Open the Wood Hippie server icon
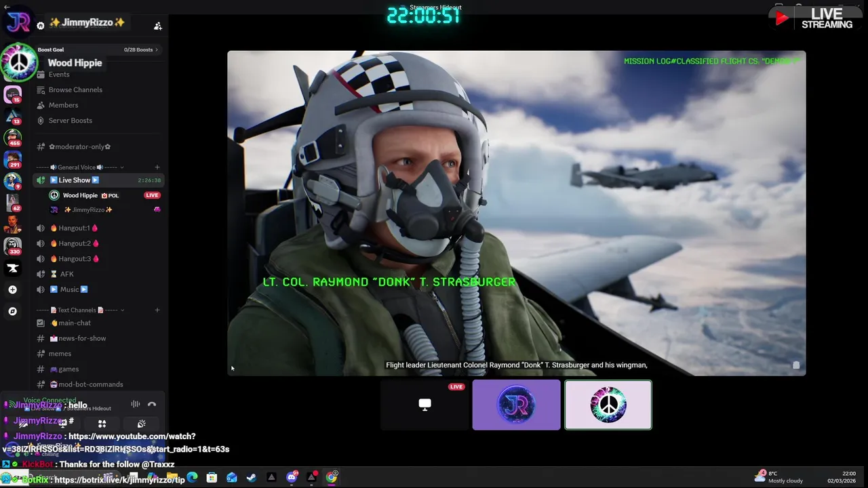The width and height of the screenshot is (868, 488). (19, 62)
